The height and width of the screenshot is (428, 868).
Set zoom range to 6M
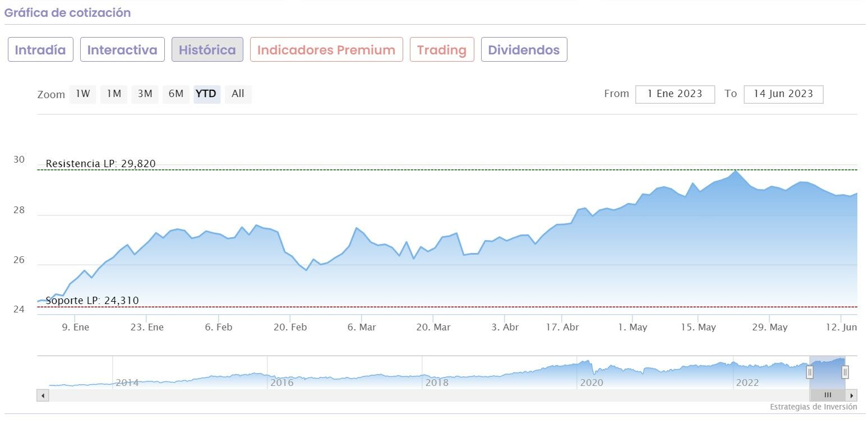coord(176,94)
